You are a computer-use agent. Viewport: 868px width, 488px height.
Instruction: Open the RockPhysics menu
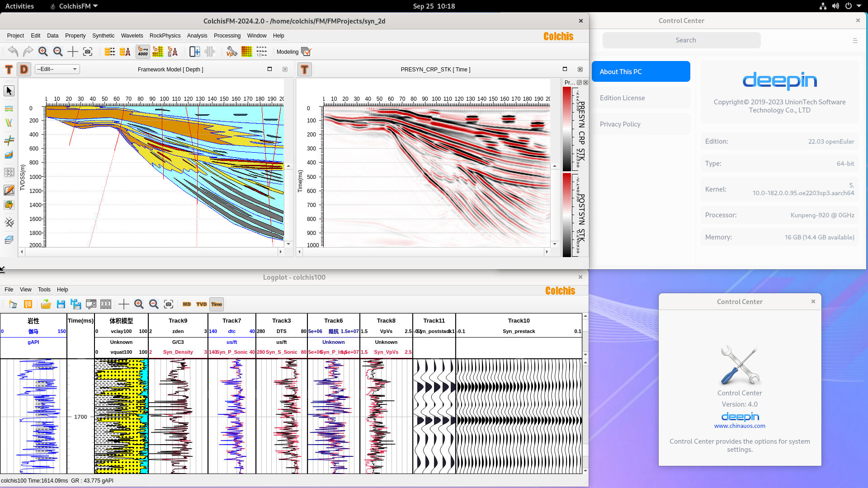point(165,36)
